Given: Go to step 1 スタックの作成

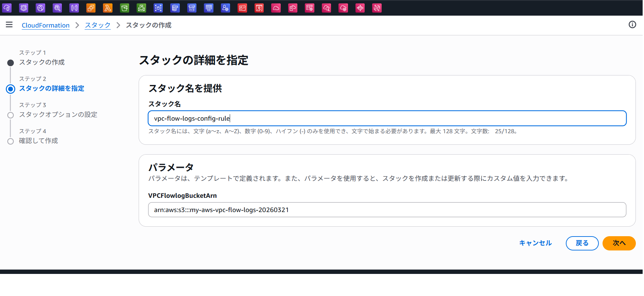Looking at the screenshot, I should [41, 62].
